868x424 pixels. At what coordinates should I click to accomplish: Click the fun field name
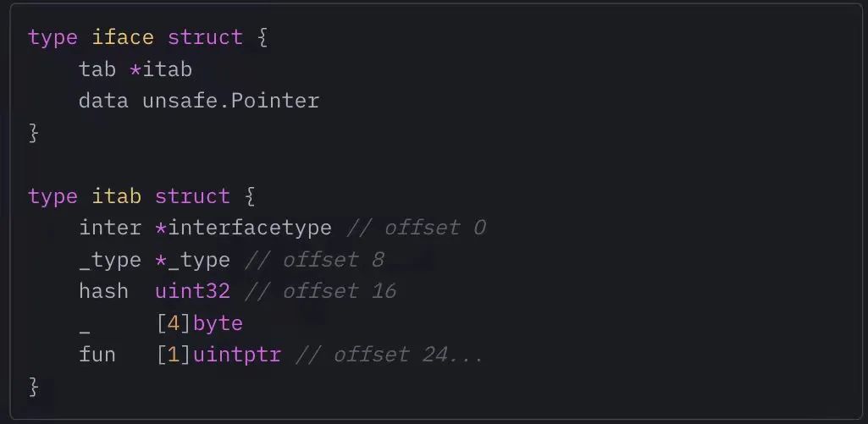[97, 355]
